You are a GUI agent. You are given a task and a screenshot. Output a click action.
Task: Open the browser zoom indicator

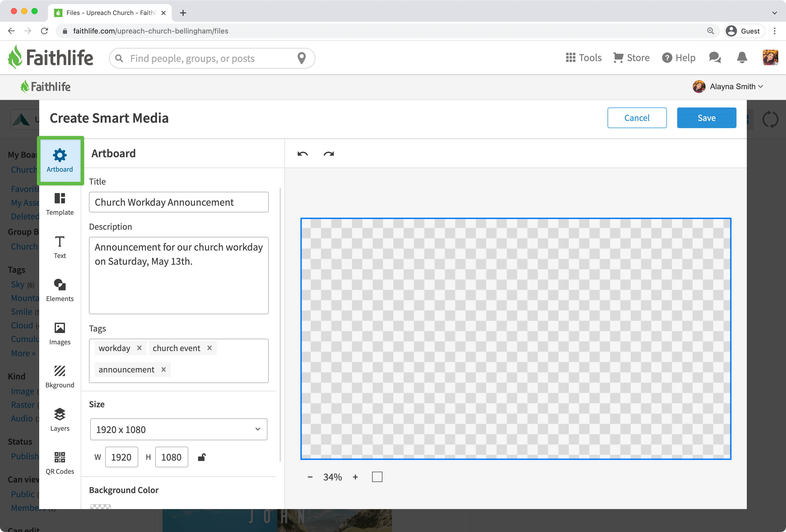tap(710, 31)
